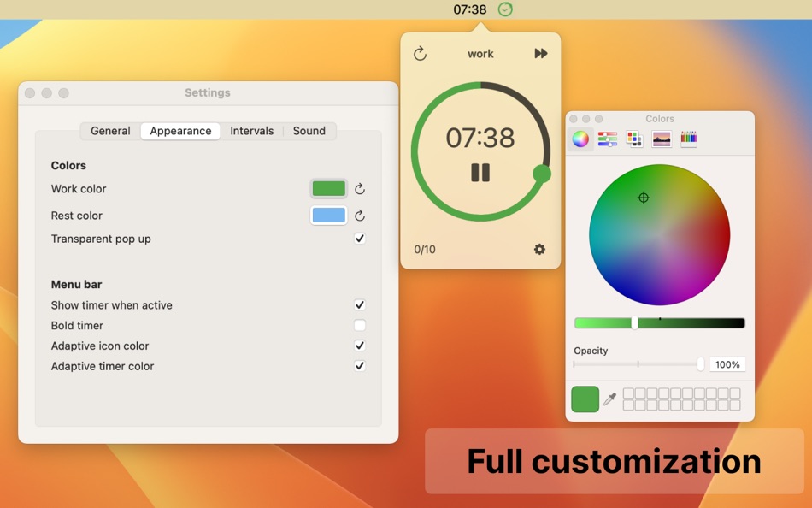Toggle Transparent pop up checkbox
Image resolution: width=812 pixels, height=508 pixels.
pyautogui.click(x=359, y=239)
